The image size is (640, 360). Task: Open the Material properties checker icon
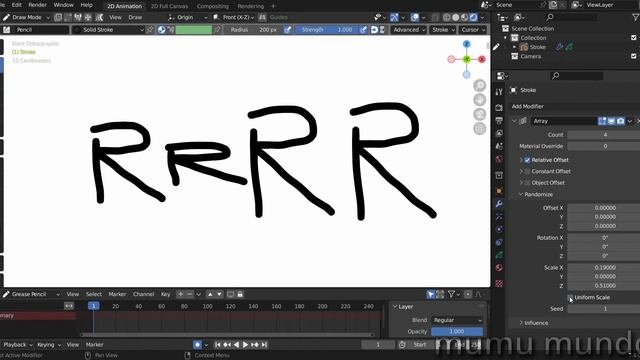click(x=499, y=283)
